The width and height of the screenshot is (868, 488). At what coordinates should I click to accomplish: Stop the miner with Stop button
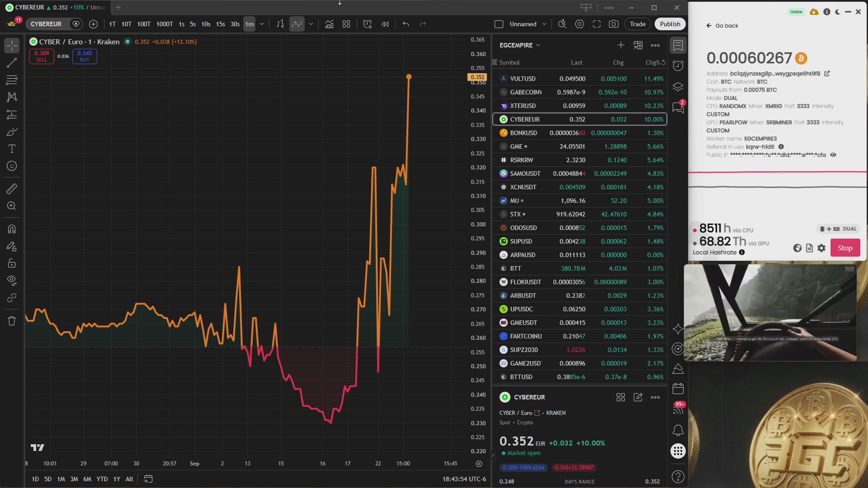(x=845, y=248)
